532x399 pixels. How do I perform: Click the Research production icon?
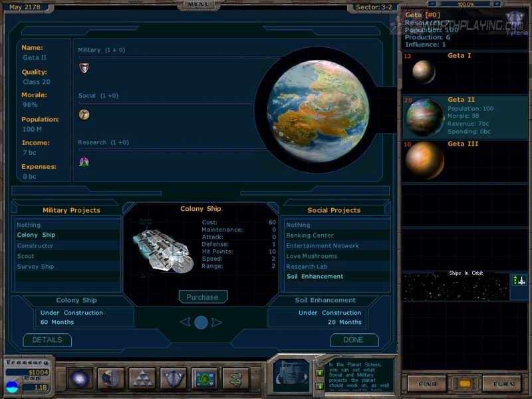(x=84, y=161)
